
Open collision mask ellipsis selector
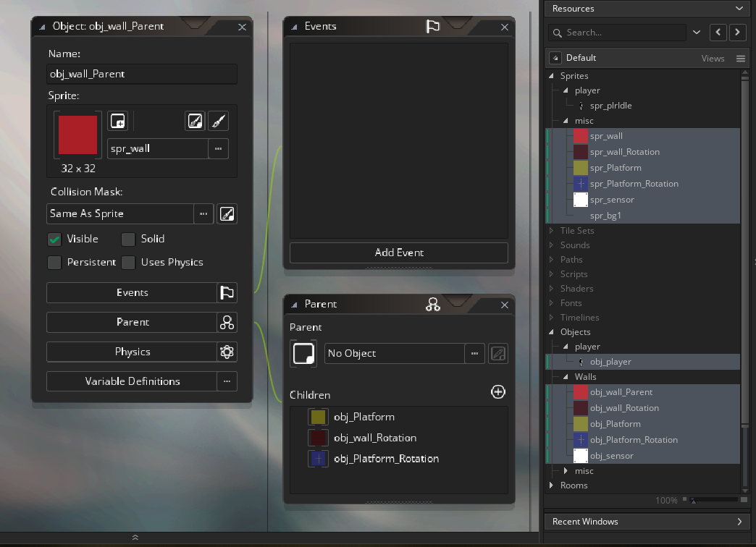tap(203, 213)
